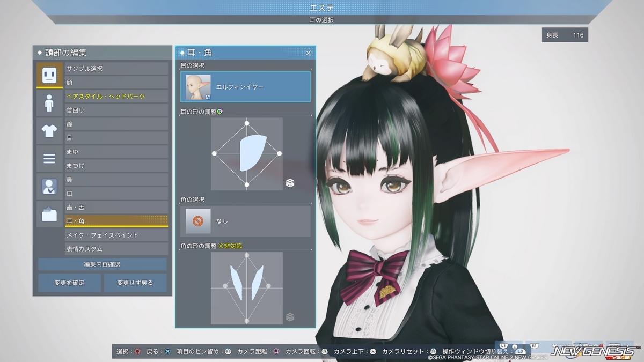This screenshot has height=362, width=644.
Task: Open horn selection showing なし
Action: (x=246, y=221)
